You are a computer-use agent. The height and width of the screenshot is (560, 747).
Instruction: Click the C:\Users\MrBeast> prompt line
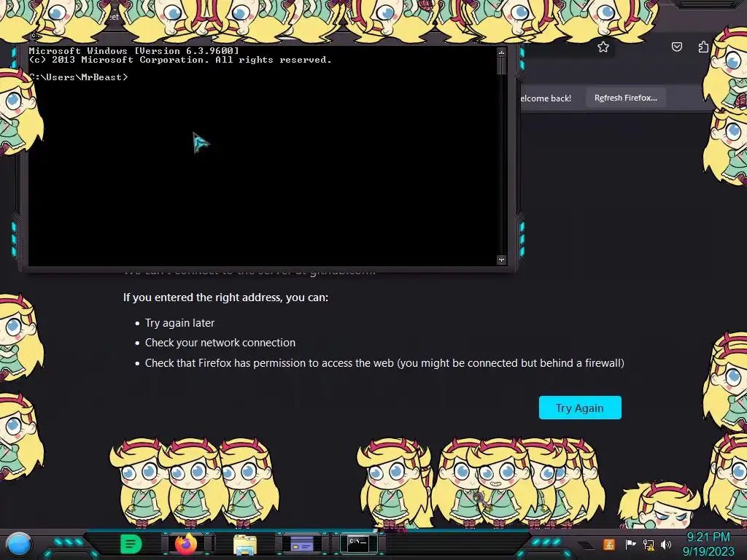[x=78, y=77]
